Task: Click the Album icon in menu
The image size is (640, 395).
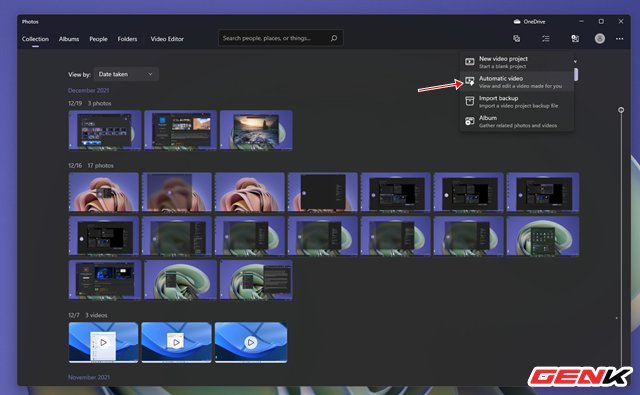Action: [470, 121]
